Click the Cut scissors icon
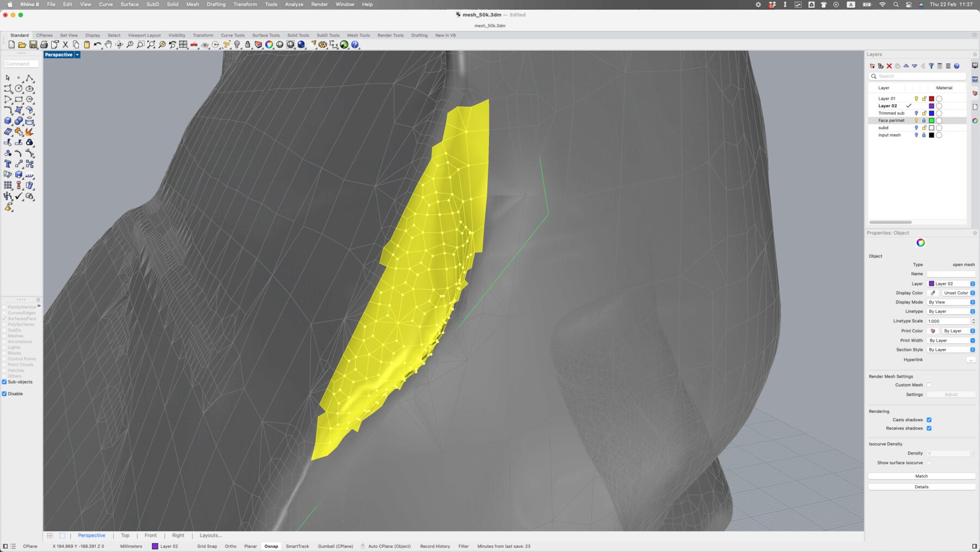 pos(65,45)
